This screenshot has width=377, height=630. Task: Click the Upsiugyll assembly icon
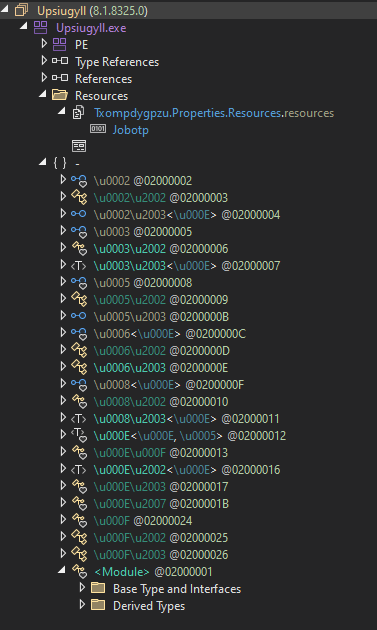point(21,10)
